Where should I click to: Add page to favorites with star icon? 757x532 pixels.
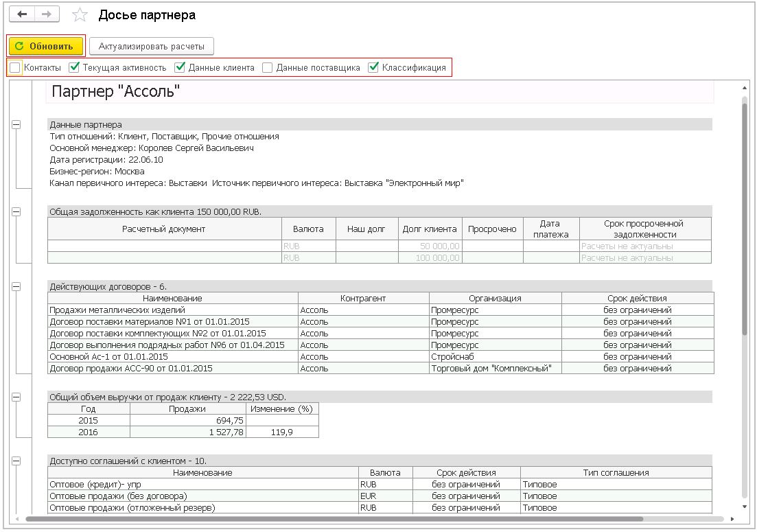(x=79, y=15)
